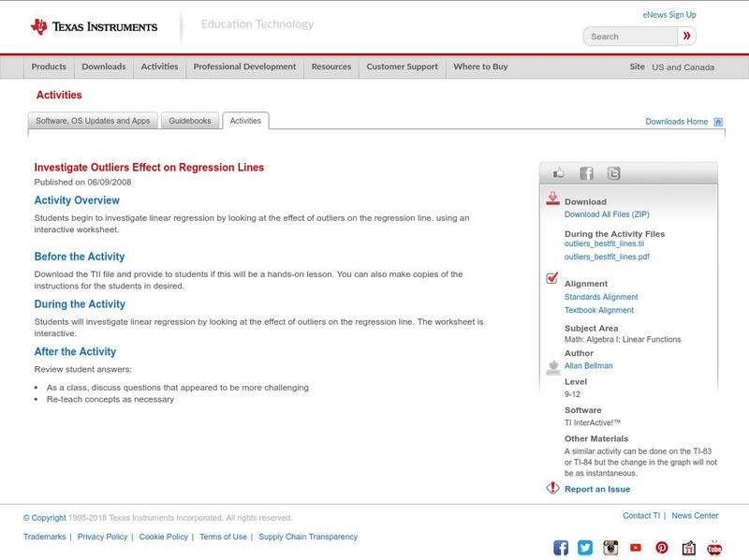Viewport: 749px width, 560px height.
Task: Click the Search input field
Action: pos(630,37)
